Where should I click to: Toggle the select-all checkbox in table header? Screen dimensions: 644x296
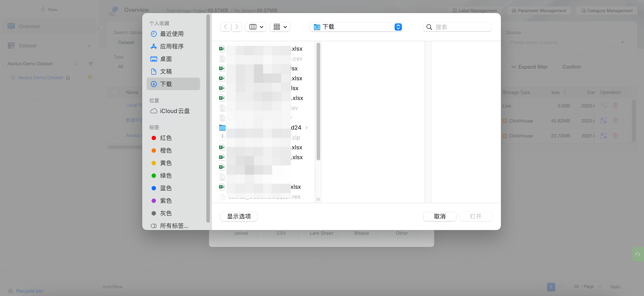point(115,92)
